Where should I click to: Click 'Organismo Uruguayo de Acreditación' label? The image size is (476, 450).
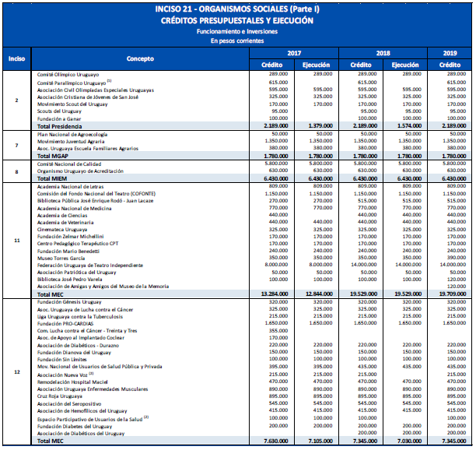(x=80, y=171)
